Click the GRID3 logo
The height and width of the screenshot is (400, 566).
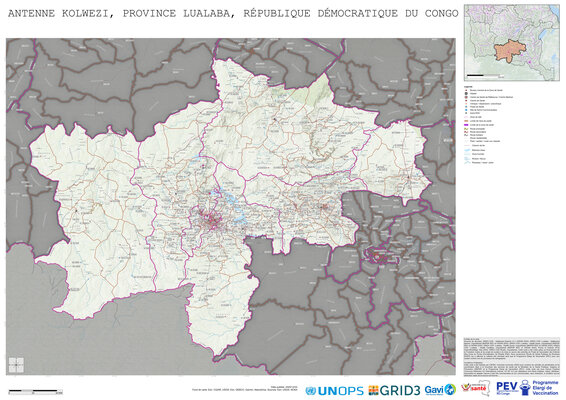pos(395,390)
